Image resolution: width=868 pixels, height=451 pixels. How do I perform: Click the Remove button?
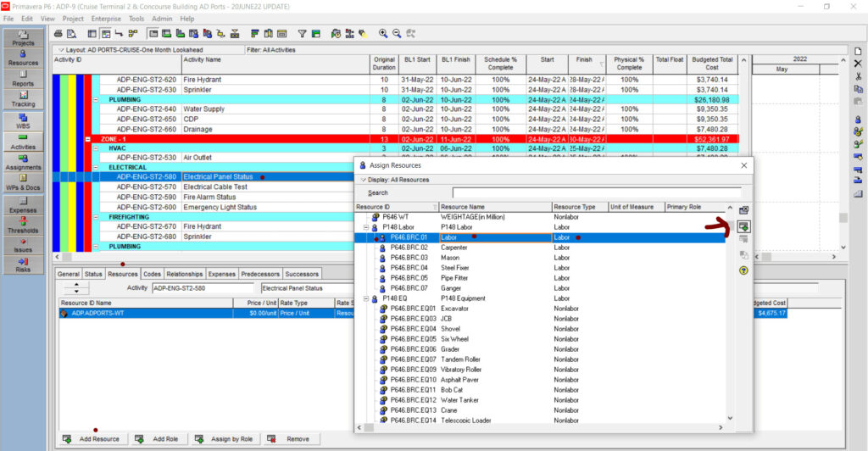pos(292,439)
